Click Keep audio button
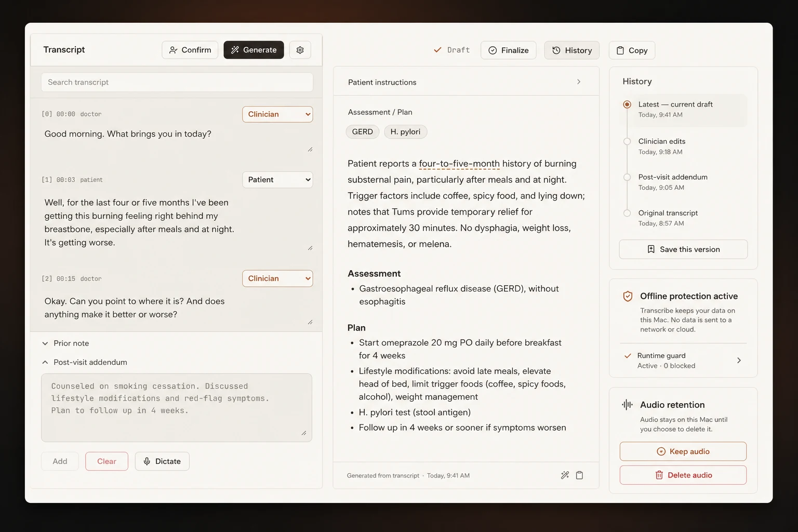This screenshot has width=798, height=532. [683, 451]
